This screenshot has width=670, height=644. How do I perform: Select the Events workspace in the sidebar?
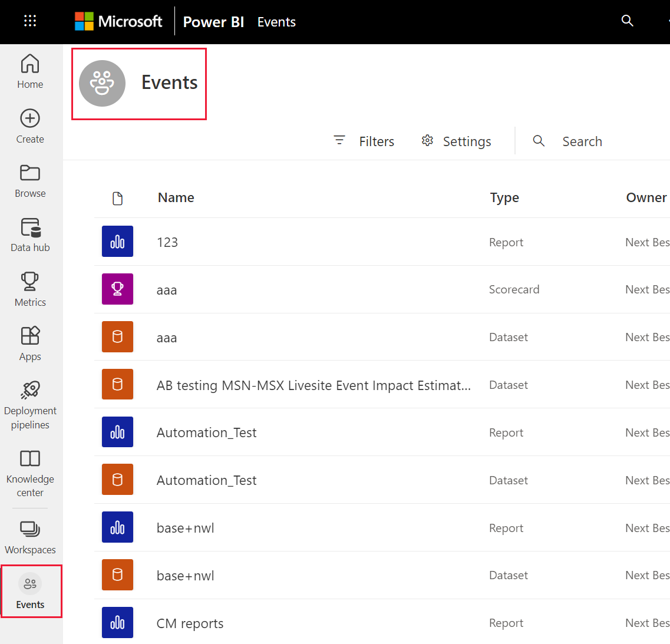point(31,591)
